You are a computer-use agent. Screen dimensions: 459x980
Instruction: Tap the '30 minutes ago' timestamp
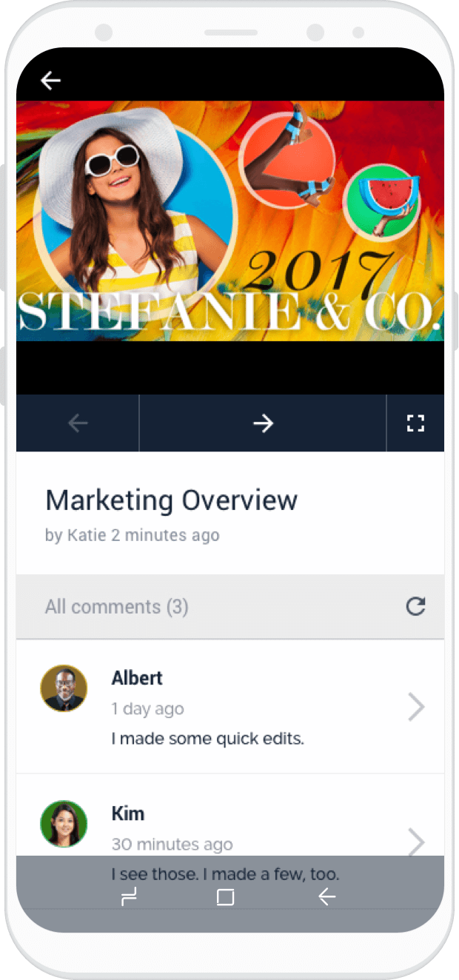click(x=172, y=844)
